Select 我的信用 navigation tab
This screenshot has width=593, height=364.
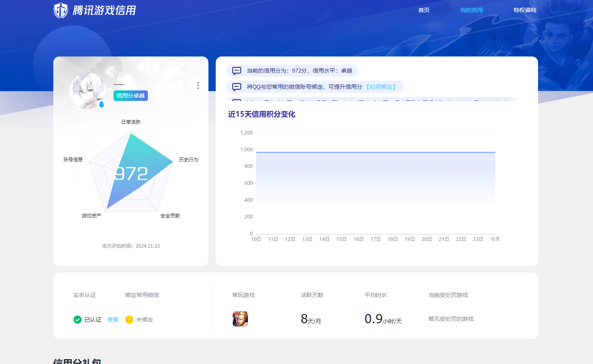click(471, 10)
